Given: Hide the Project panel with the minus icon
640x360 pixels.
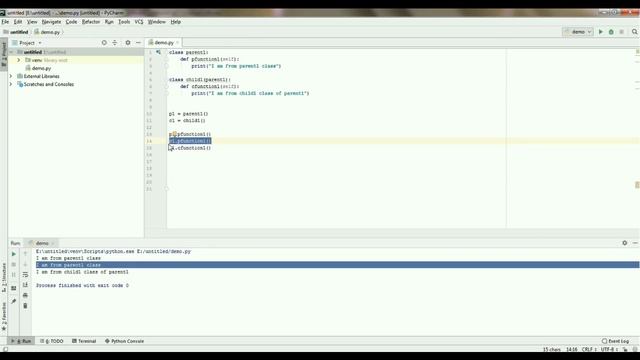Looking at the screenshot, I should [138, 43].
